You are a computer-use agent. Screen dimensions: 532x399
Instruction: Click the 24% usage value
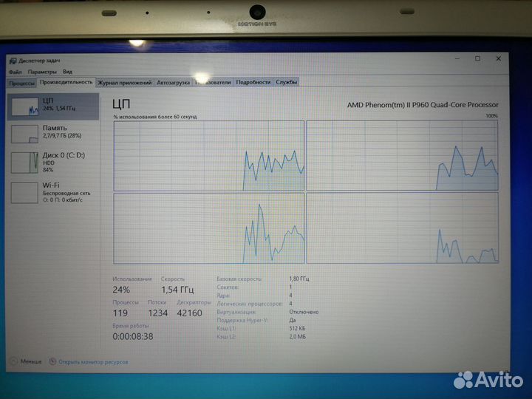(121, 290)
